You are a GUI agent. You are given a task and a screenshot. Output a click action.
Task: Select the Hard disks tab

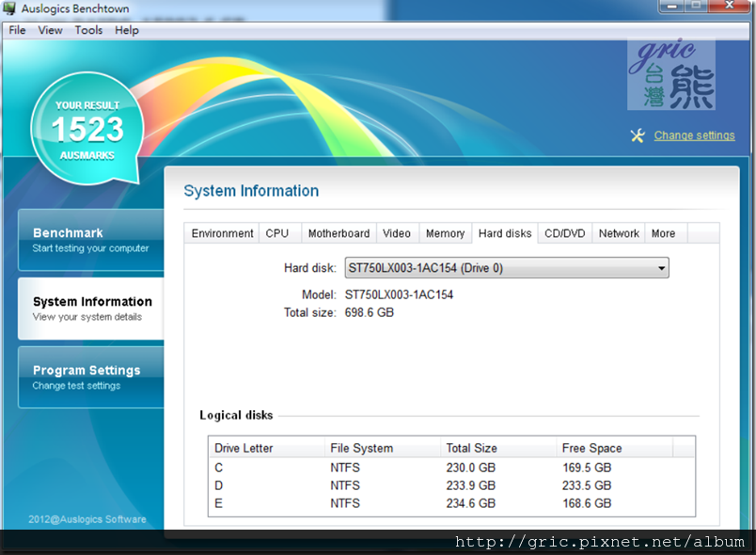pyautogui.click(x=505, y=233)
